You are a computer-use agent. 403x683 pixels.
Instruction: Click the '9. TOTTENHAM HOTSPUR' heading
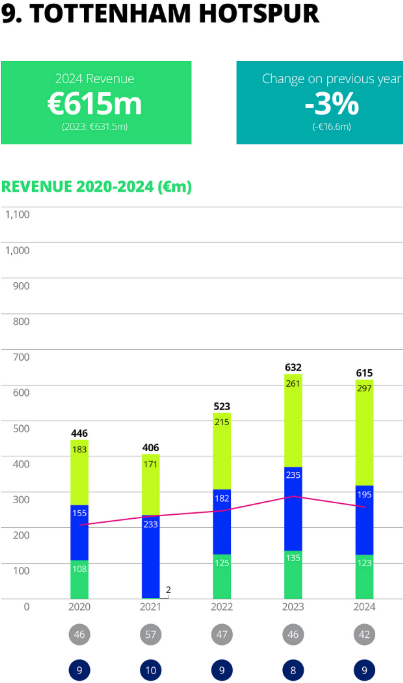(x=160, y=14)
